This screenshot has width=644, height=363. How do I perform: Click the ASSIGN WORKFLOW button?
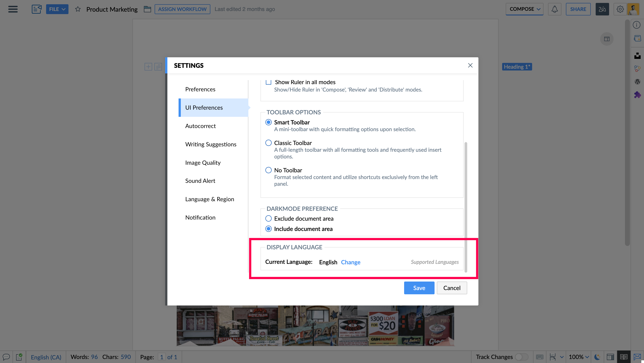click(x=182, y=9)
